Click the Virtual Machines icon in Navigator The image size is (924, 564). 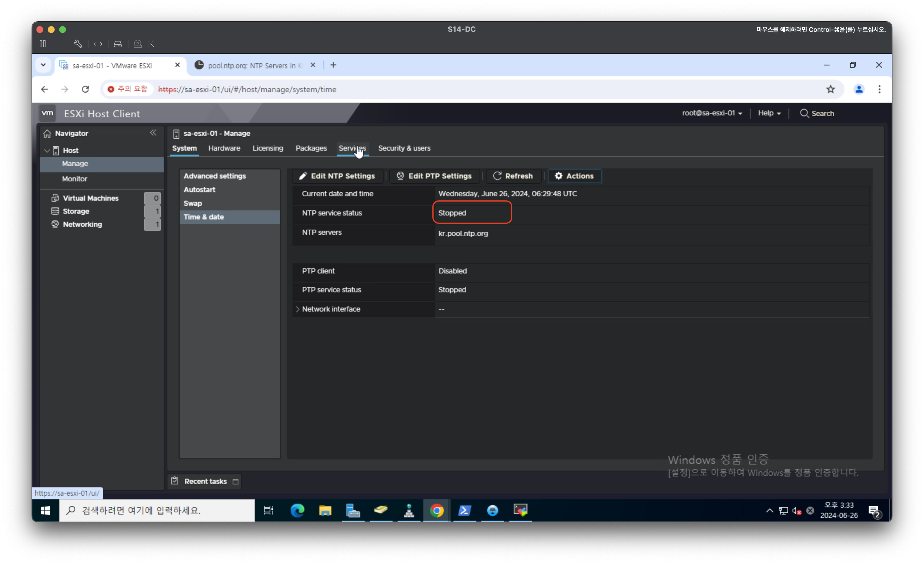click(x=55, y=198)
